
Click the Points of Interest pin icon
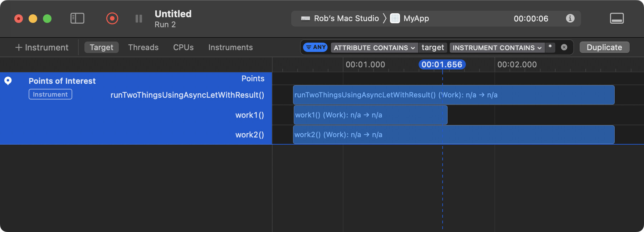coord(8,81)
